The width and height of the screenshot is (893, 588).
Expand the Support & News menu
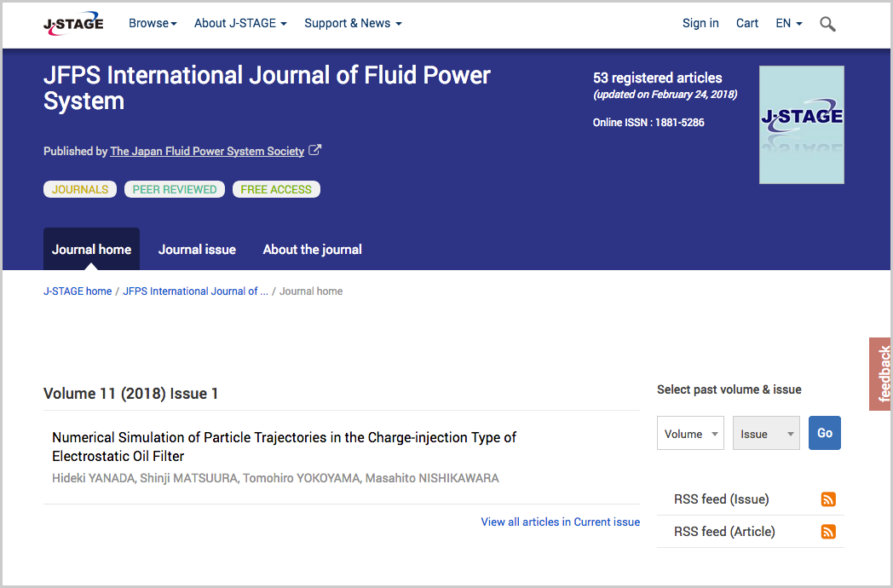coord(353,23)
